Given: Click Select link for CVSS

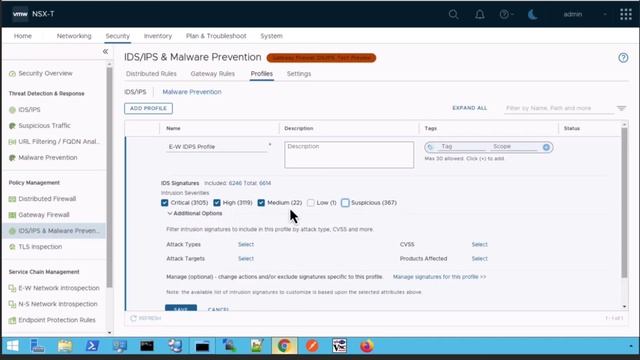Looking at the screenshot, I should 480,244.
